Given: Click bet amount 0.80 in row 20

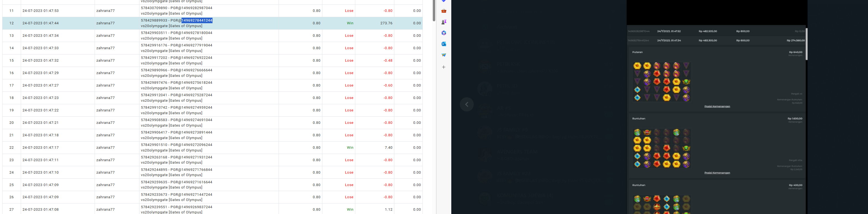Looking at the screenshot, I should [x=316, y=123].
